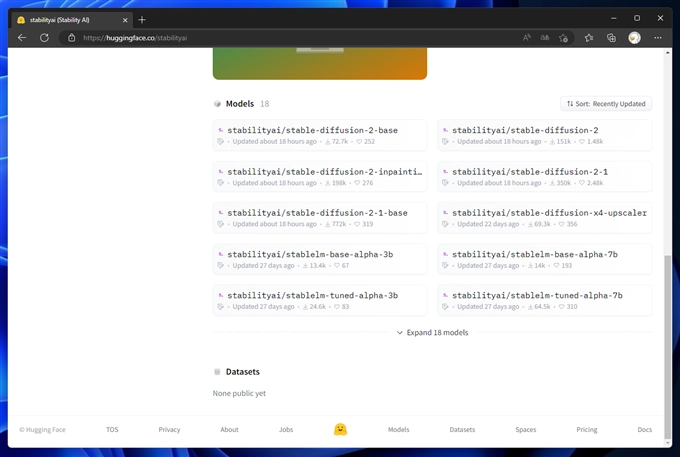
Task: Click text 'None public yet'
Action: [239, 393]
